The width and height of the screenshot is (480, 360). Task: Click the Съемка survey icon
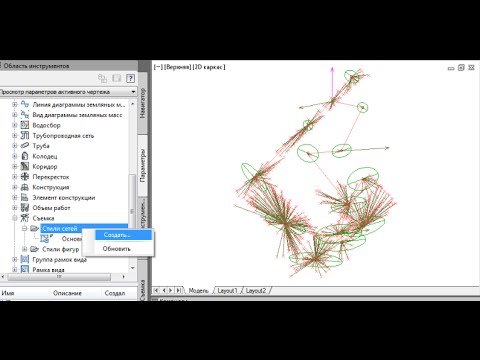click(25, 218)
